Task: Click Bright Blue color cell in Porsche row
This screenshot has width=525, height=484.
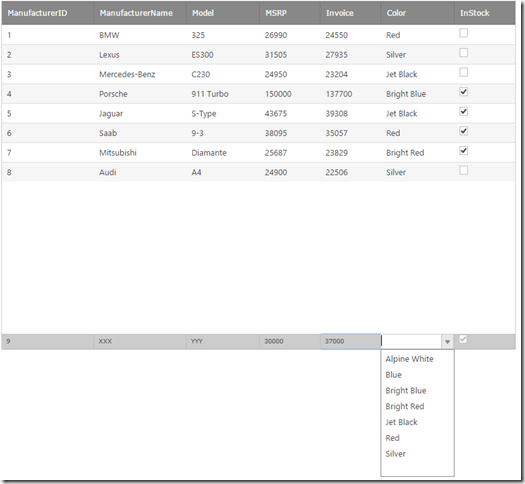Action: (418, 94)
